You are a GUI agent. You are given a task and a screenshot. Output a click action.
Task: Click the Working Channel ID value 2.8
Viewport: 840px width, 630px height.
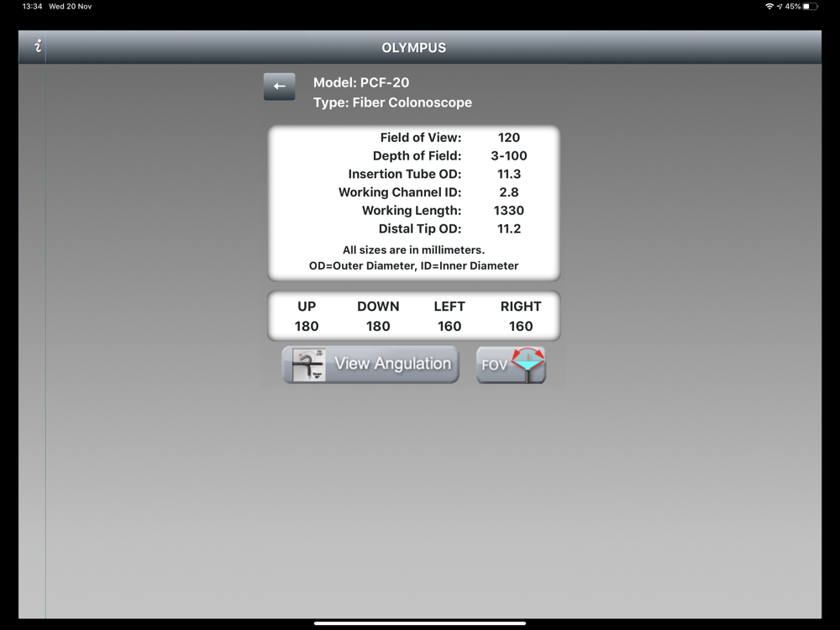tap(509, 192)
